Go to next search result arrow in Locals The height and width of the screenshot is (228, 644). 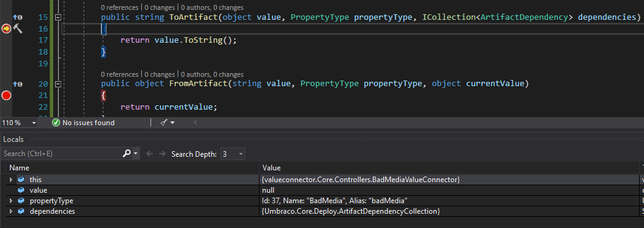coord(163,154)
